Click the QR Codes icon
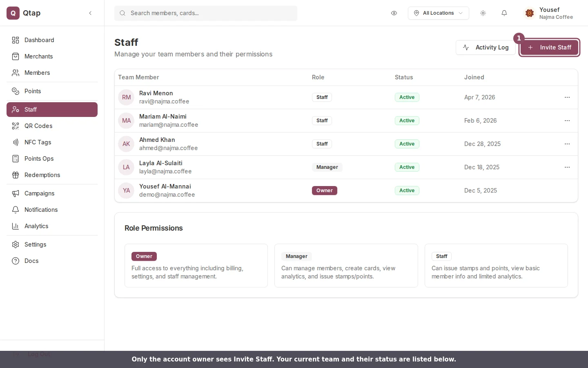The width and height of the screenshot is (588, 368). point(16,126)
